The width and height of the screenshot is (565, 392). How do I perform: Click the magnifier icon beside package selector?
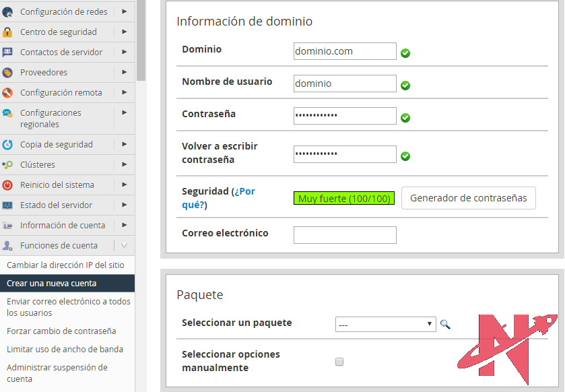(445, 325)
